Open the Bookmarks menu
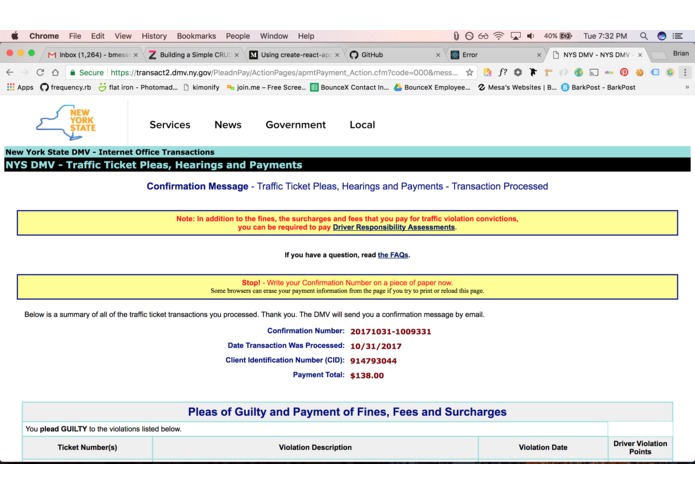This screenshot has height=494, width=695. click(x=196, y=36)
